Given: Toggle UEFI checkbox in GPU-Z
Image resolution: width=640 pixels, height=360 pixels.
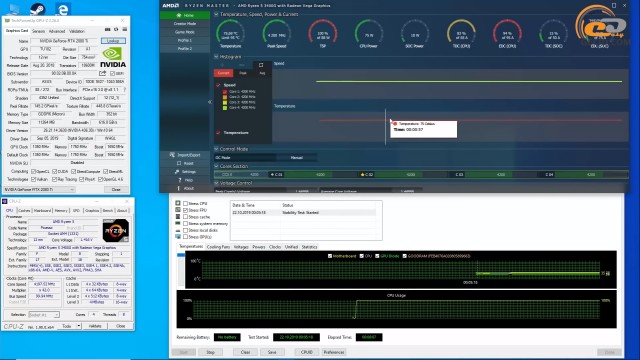Looking at the screenshot, I should (x=113, y=73).
